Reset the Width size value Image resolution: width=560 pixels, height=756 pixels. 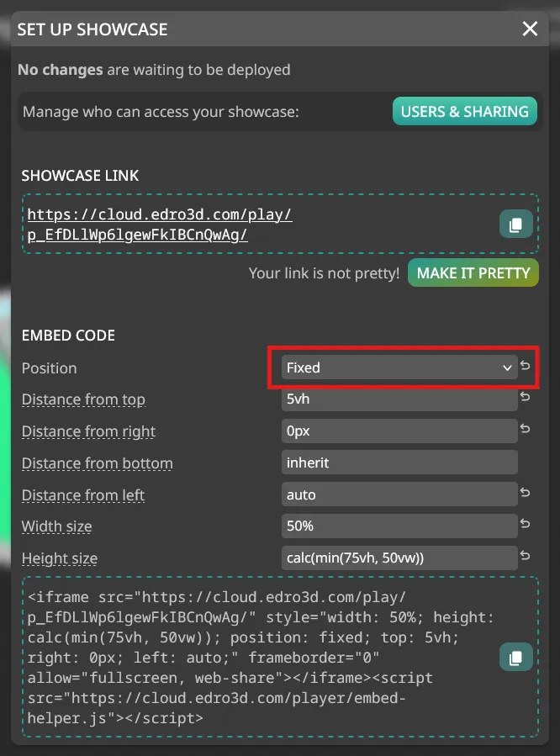(526, 524)
